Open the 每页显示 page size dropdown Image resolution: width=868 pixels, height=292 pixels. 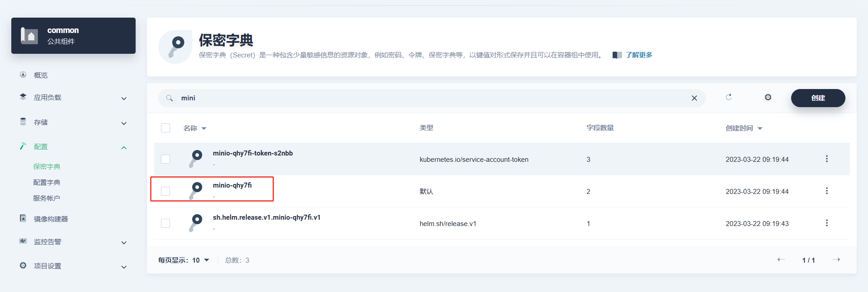point(201,260)
